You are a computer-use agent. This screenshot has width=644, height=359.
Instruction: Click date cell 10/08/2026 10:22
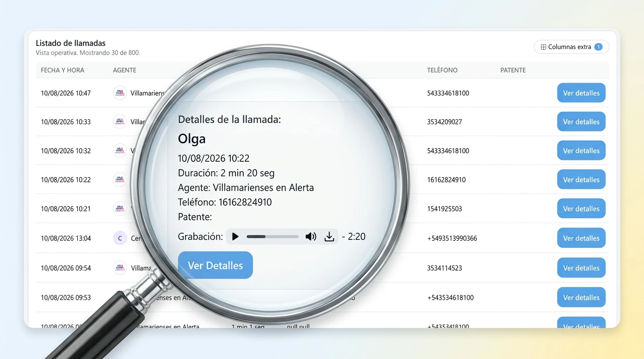point(66,179)
